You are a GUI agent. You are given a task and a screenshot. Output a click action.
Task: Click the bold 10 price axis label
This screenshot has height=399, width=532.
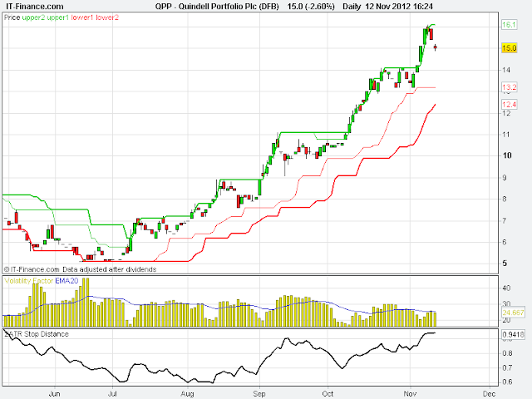pos(507,155)
